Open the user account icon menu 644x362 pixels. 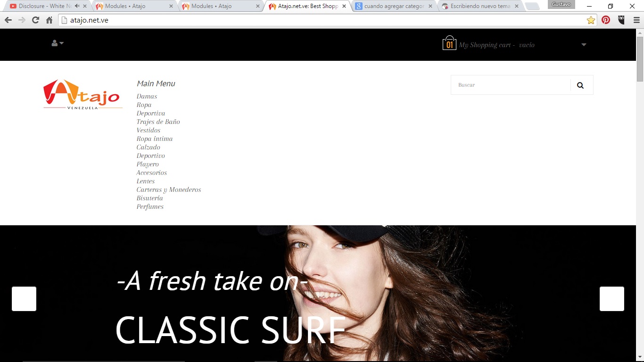pos(58,43)
